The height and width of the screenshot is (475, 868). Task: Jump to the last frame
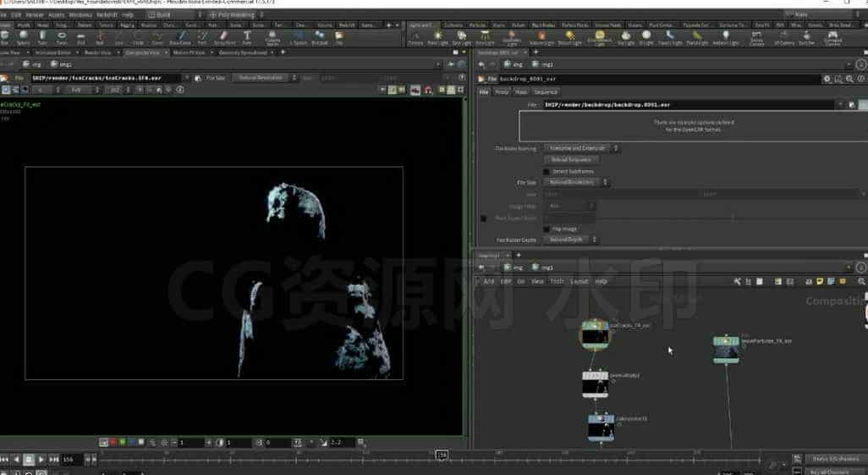[x=53, y=460]
